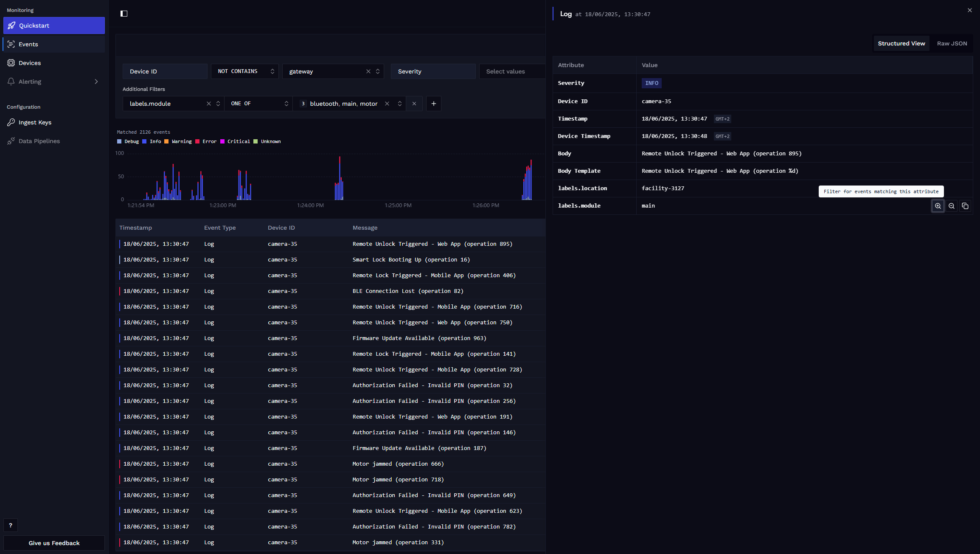Viewport: 980px width, 554px height.
Task: Toggle Critical series in chart legend
Action: [x=235, y=141]
